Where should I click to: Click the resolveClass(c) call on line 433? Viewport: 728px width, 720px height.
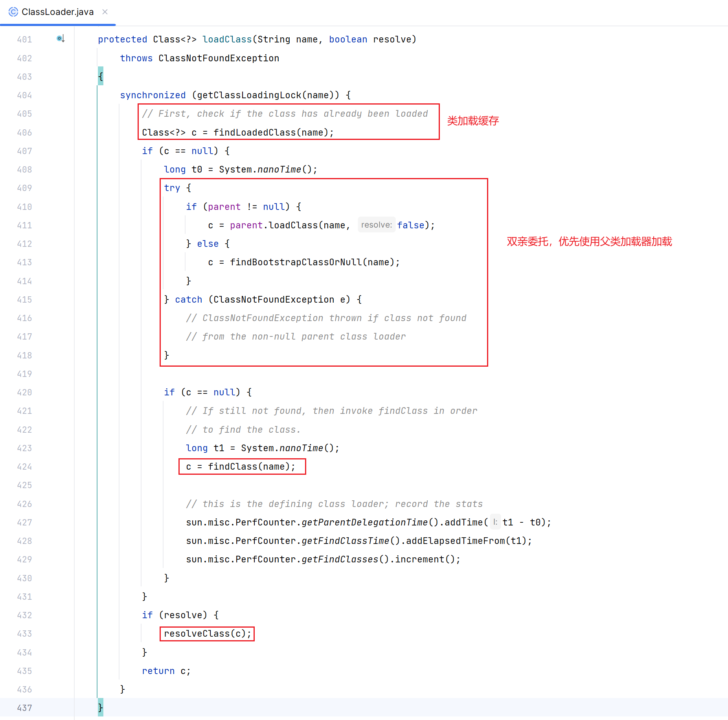pos(207,634)
